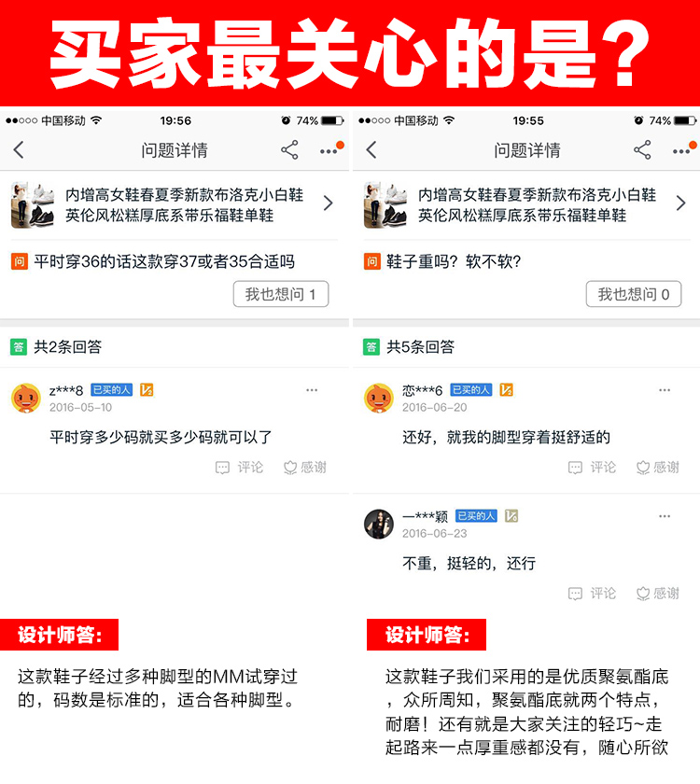Tap 评论 under 一***颖 answer

click(x=592, y=594)
